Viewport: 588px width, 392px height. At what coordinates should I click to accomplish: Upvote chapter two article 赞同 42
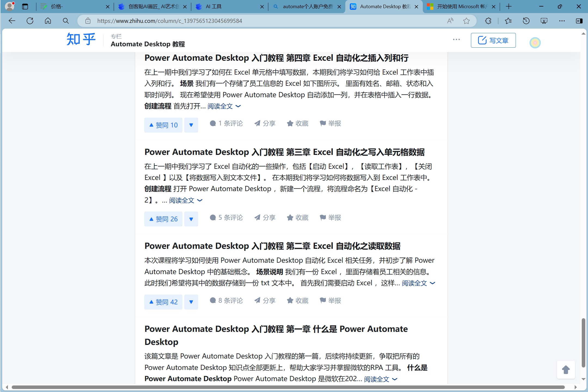click(163, 302)
